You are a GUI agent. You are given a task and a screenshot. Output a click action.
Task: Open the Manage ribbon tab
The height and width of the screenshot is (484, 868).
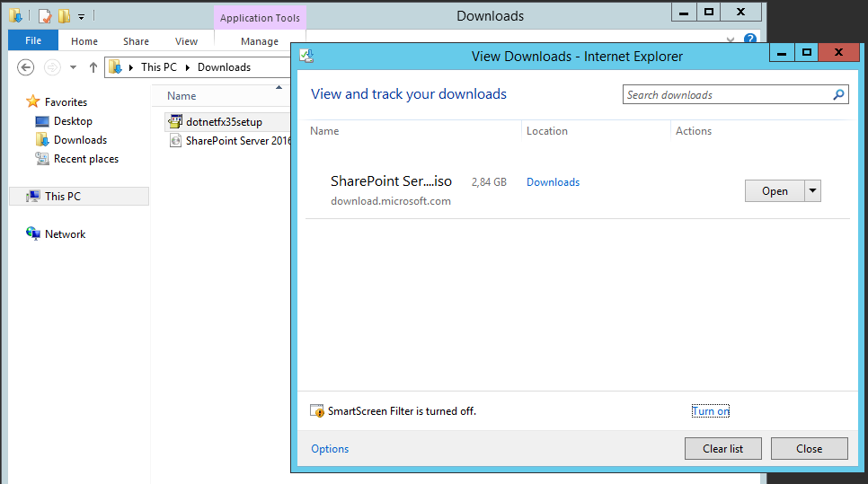[x=260, y=41]
